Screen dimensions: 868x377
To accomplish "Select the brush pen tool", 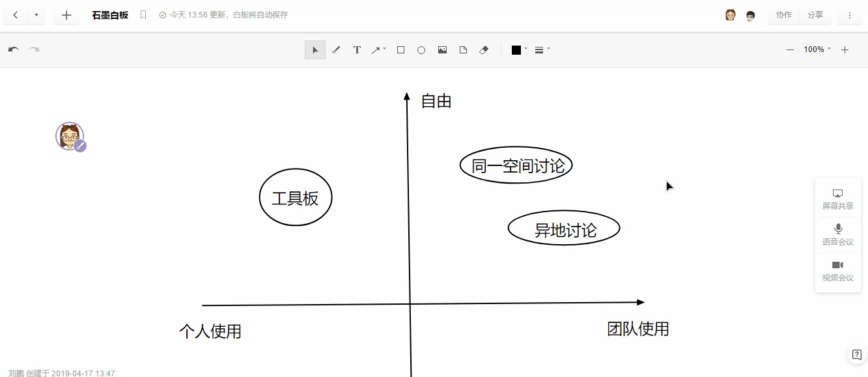I will click(336, 49).
